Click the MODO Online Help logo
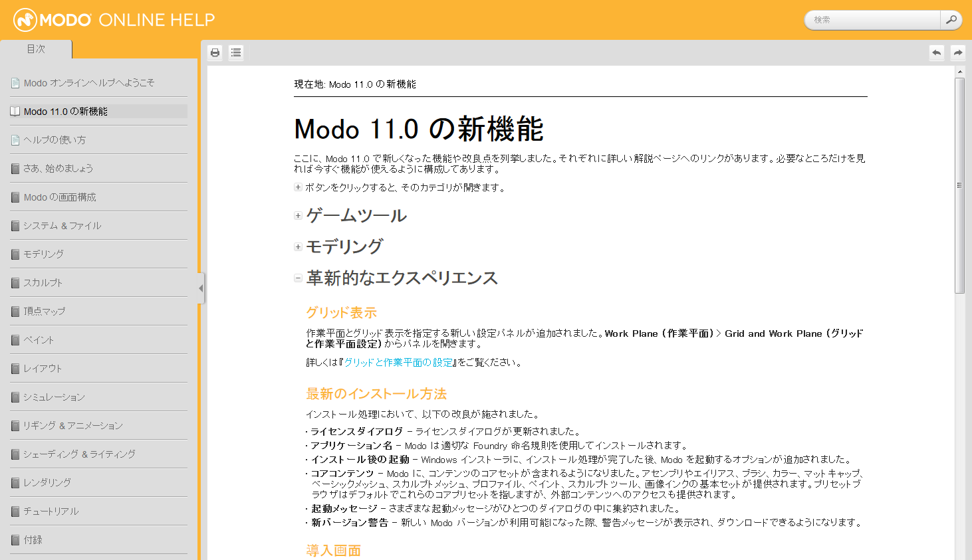The width and height of the screenshot is (972, 560). pos(114,20)
